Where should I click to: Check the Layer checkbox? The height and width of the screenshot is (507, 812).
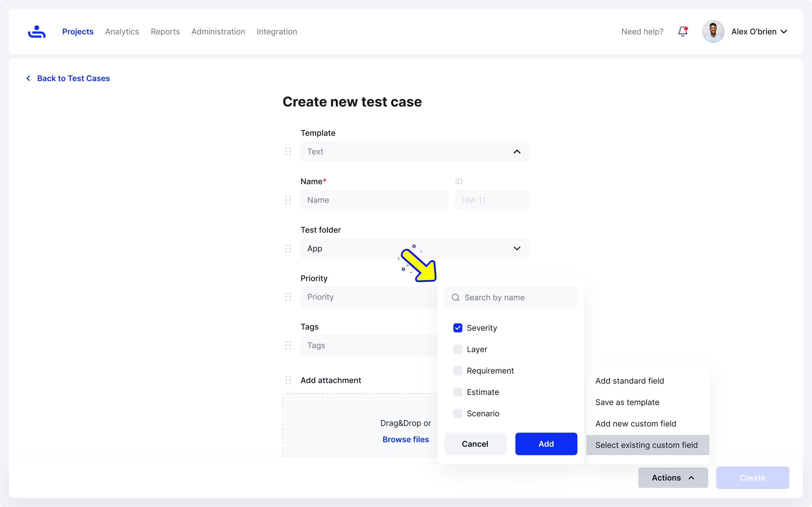[x=458, y=349]
